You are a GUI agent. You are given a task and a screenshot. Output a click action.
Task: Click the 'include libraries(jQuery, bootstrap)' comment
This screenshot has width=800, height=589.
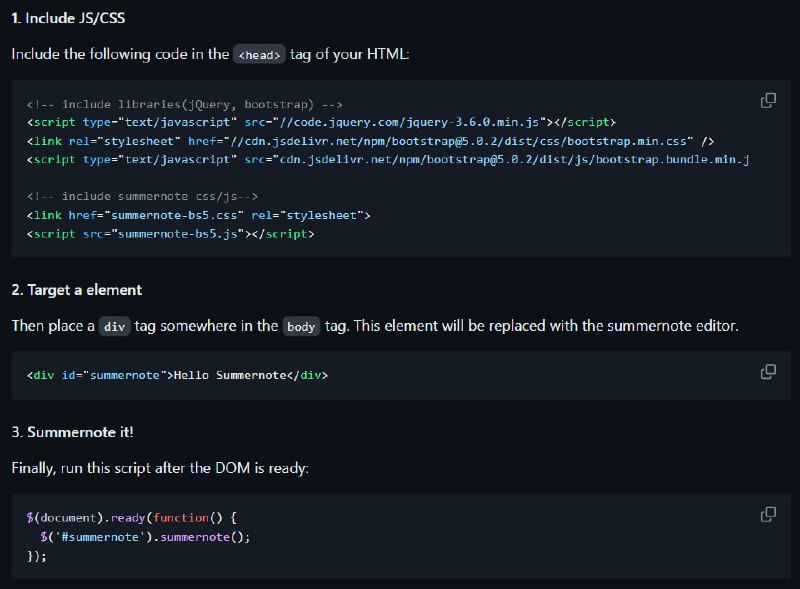coord(184,105)
